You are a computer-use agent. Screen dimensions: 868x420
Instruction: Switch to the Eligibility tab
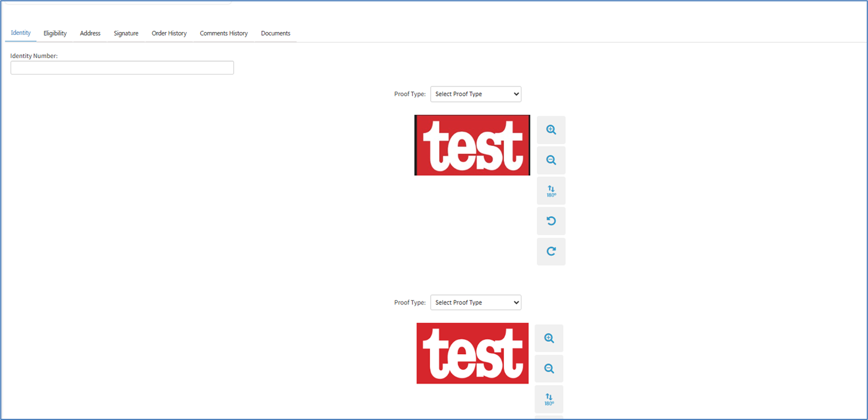(55, 33)
